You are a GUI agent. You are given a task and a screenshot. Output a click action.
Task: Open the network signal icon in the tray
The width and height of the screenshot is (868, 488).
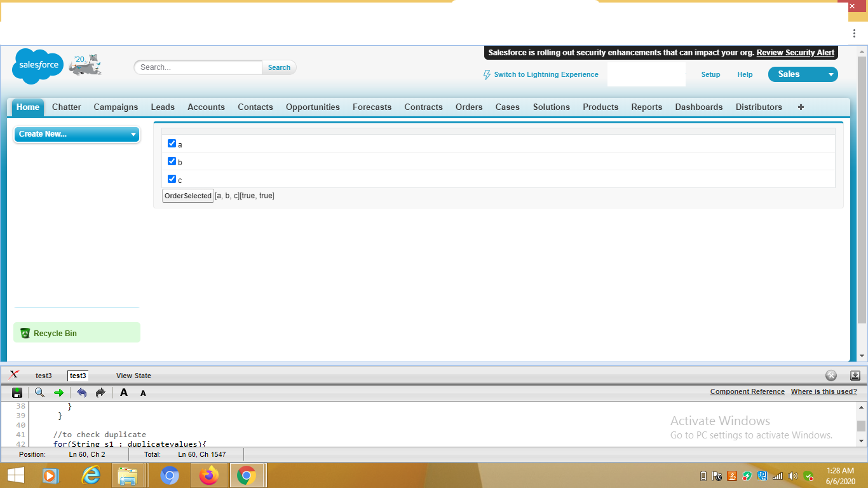tap(777, 476)
